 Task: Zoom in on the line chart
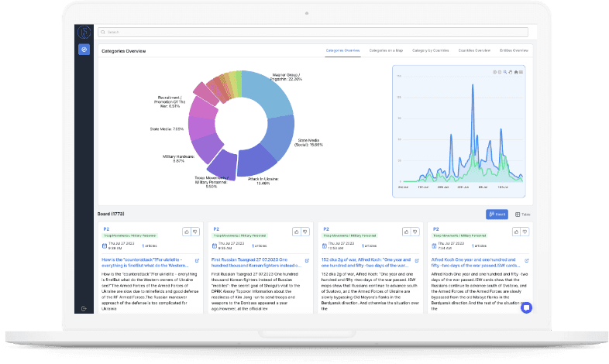pyautogui.click(x=495, y=72)
